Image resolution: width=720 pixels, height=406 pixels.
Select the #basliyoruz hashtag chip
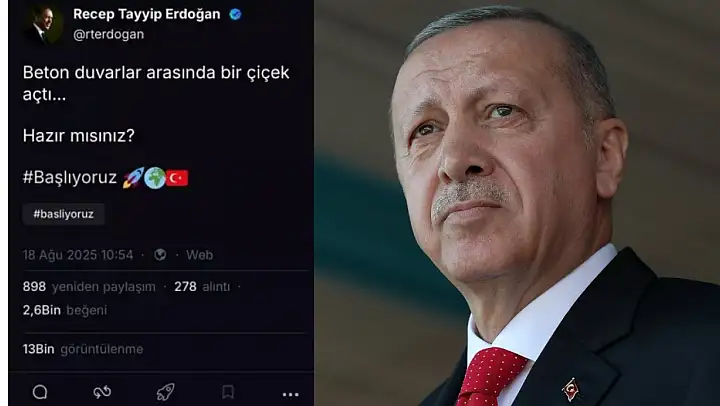point(63,214)
